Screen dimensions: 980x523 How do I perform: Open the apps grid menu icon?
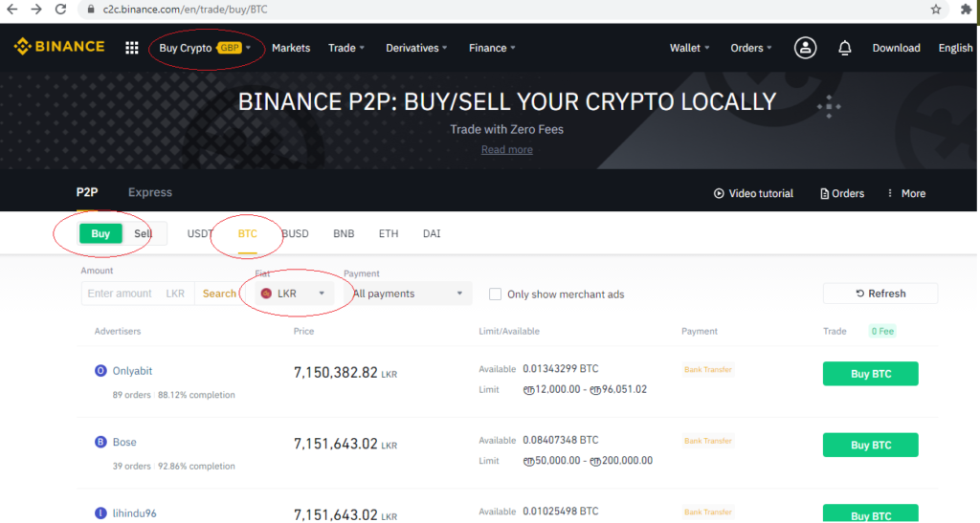click(x=131, y=48)
